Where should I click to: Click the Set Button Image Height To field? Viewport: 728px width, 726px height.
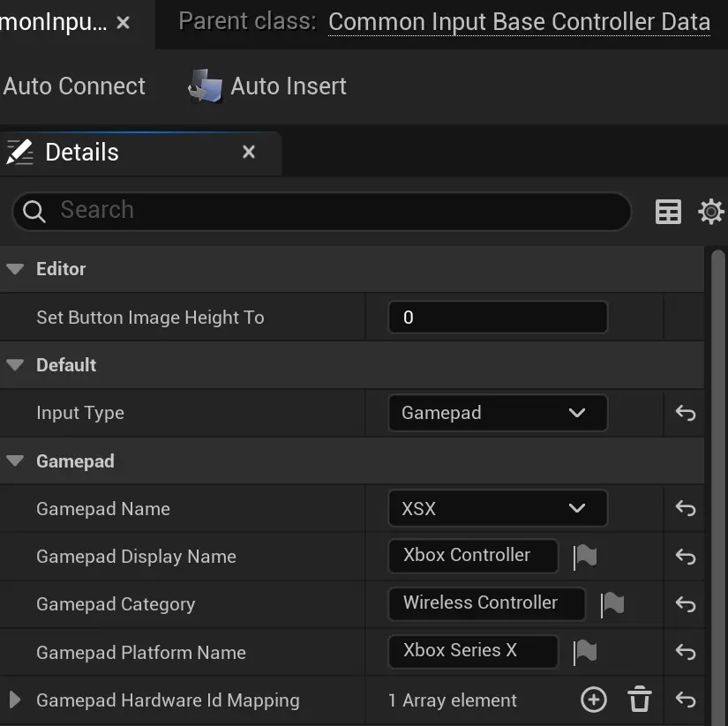point(497,318)
